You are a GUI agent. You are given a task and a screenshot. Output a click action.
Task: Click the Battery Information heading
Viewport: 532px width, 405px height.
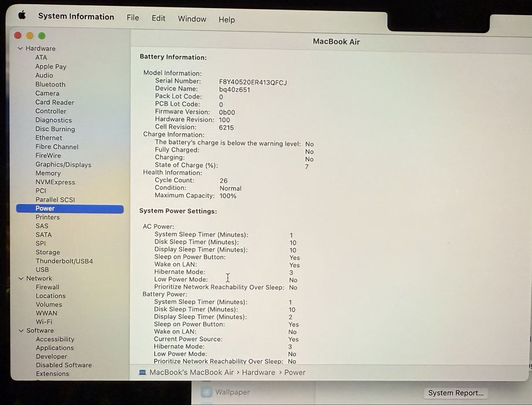click(x=173, y=57)
